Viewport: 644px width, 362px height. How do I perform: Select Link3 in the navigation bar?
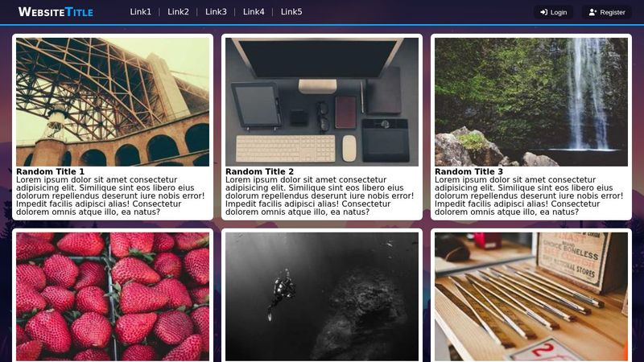(216, 12)
